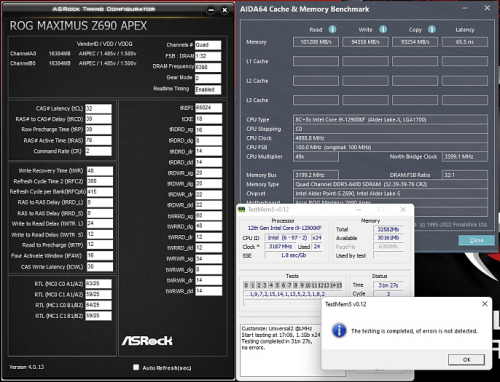Click the Realtime Timing field showing Enabled
Viewport: 500px width, 382px height.
[208, 89]
